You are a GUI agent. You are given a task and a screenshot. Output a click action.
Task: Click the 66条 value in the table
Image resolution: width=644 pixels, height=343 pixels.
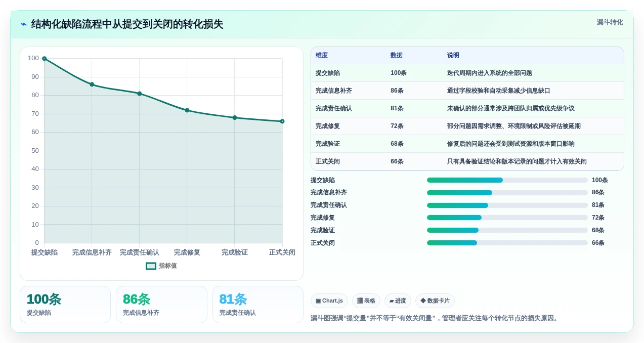pyautogui.click(x=397, y=161)
